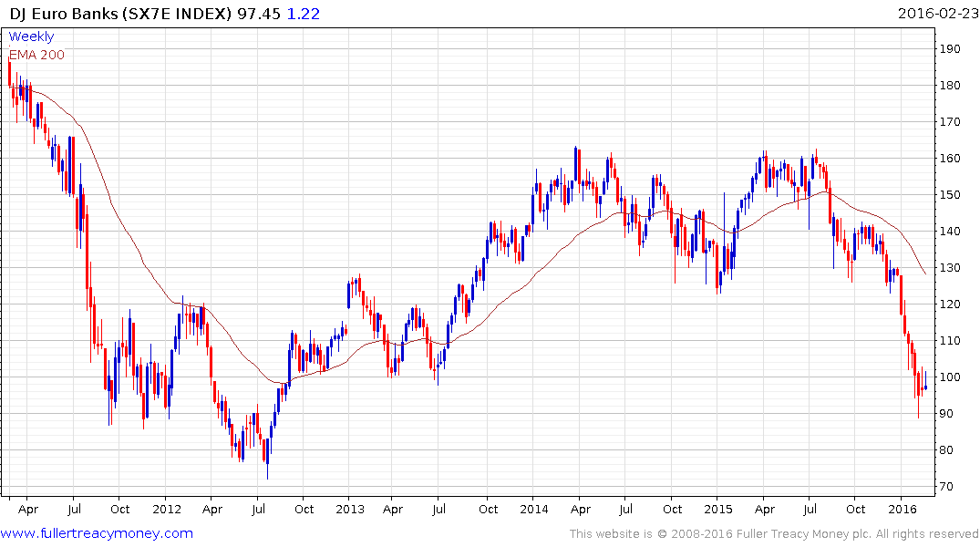Viewport: 980px width, 547px height.
Task: Click the 130 y-axis label
Action: 950,268
